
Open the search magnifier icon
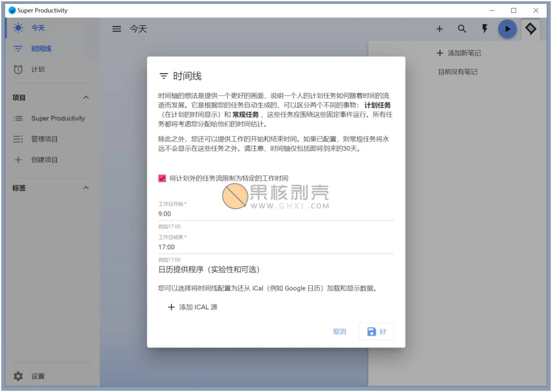[x=462, y=29]
